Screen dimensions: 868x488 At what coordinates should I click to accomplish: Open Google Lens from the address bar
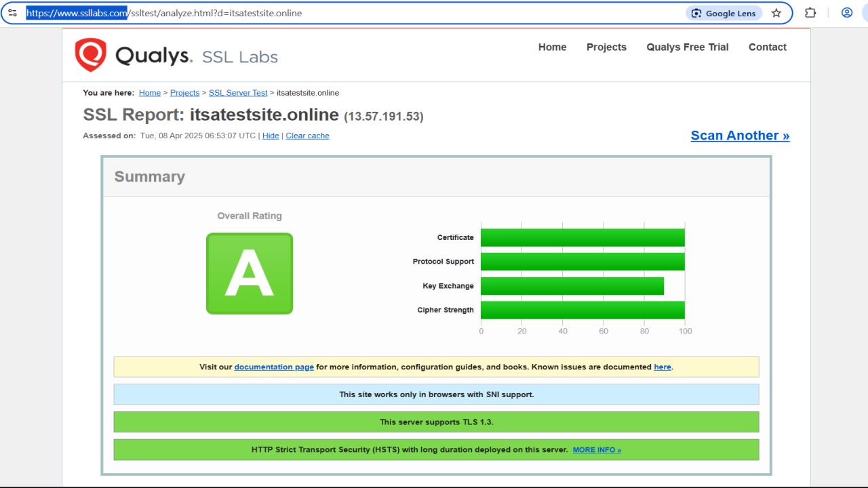point(724,13)
